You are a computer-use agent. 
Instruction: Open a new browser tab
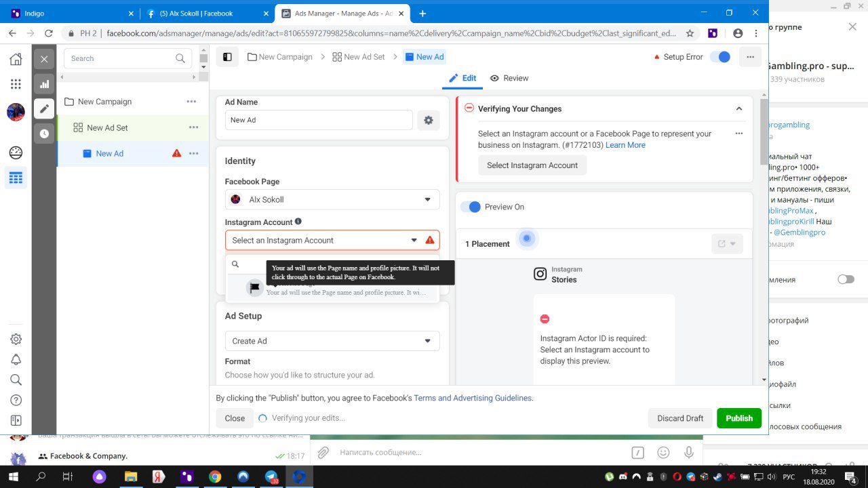[422, 13]
